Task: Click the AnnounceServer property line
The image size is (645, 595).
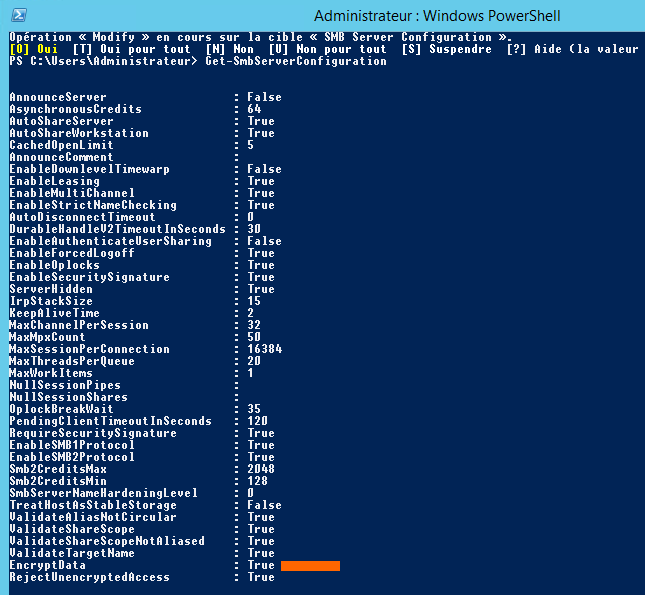Action: point(59,97)
